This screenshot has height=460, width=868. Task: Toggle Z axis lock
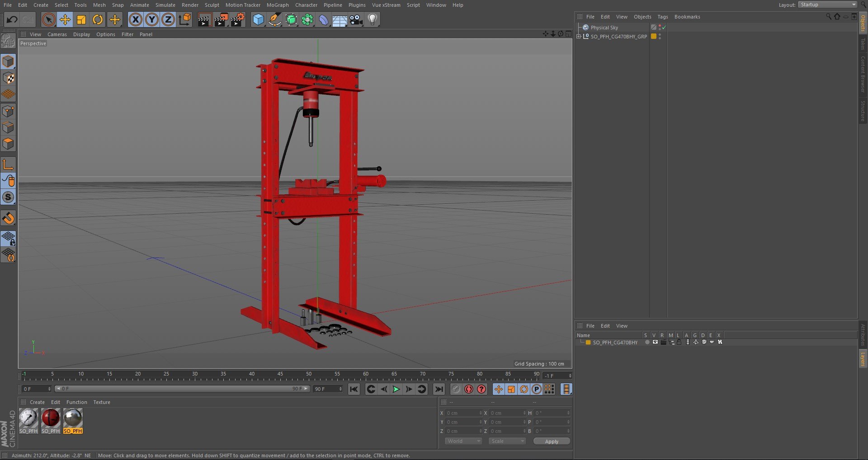point(168,19)
